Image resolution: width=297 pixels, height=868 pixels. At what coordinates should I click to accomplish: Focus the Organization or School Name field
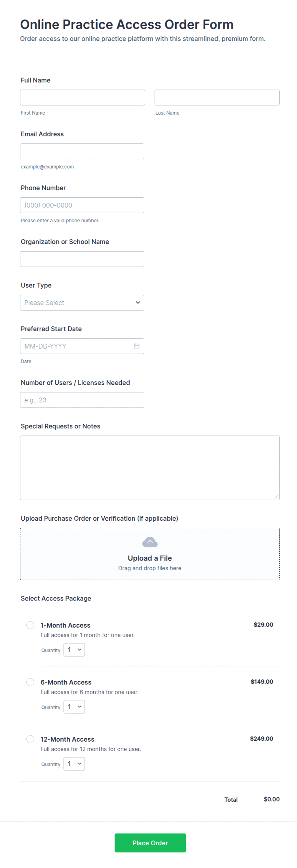(x=82, y=259)
